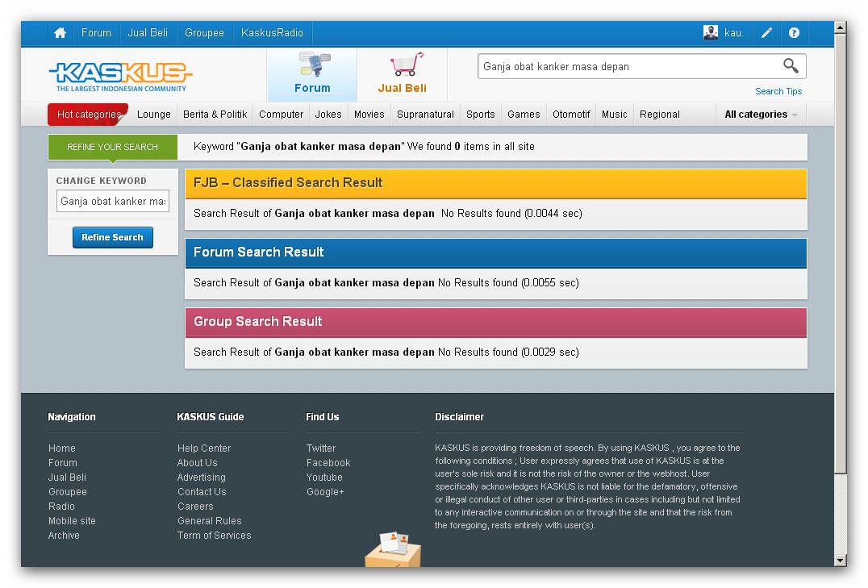
Task: Focus the main search input field
Action: 628,66
